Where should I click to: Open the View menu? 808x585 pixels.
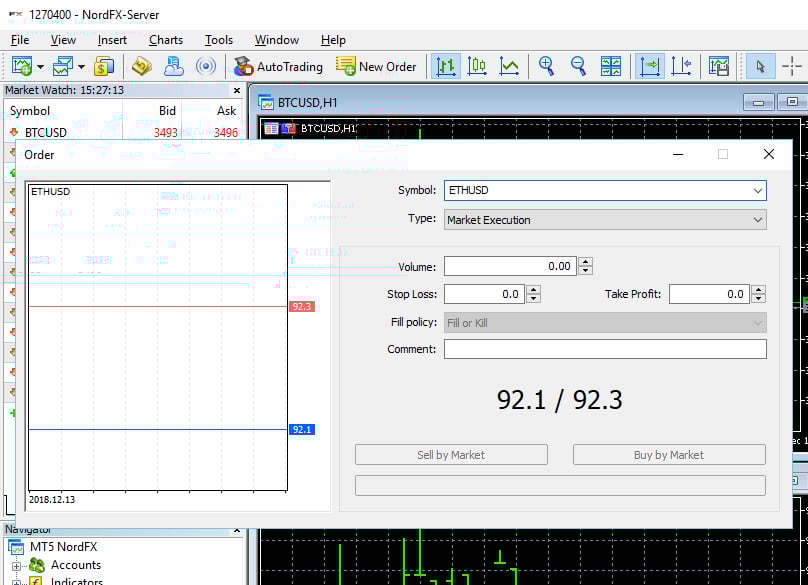tap(63, 40)
